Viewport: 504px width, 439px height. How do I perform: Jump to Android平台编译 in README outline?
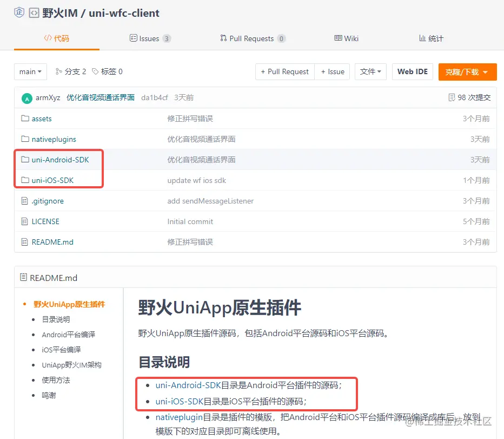click(x=69, y=335)
